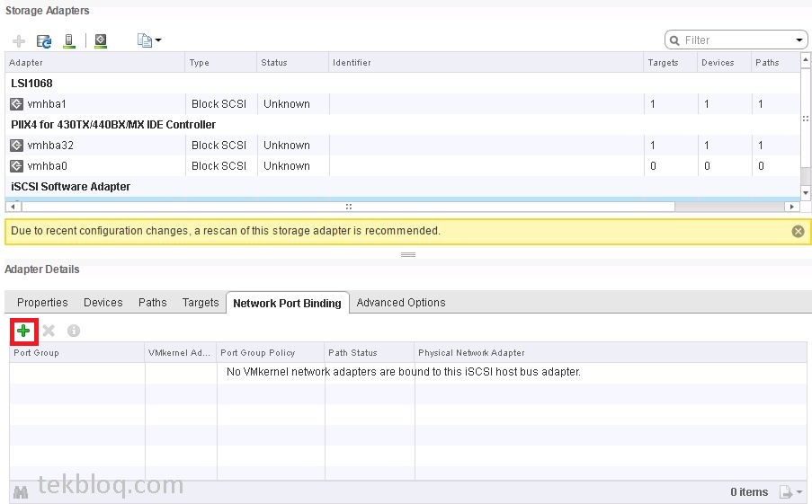Select the vmhba0 adapter row
This screenshot has width=812, height=504.
402,165
